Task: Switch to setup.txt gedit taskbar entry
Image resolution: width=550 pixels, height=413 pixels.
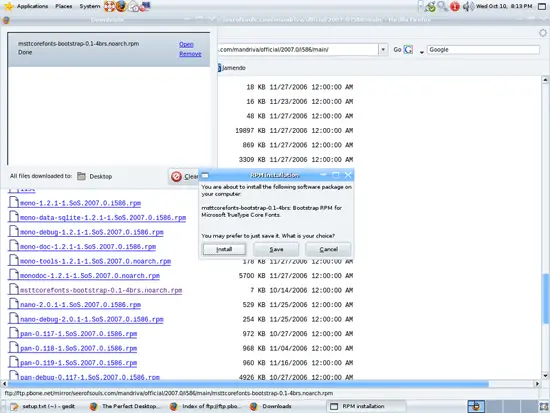Action: coord(43,406)
